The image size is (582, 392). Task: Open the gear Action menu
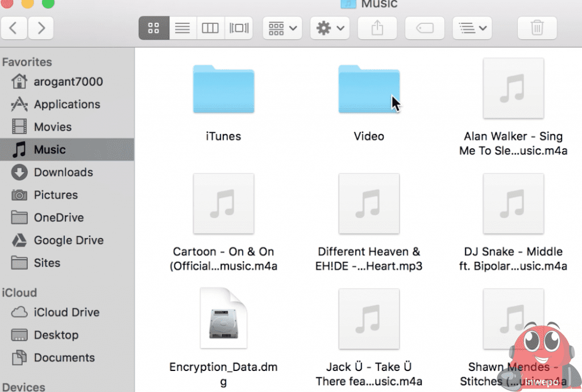click(x=330, y=28)
